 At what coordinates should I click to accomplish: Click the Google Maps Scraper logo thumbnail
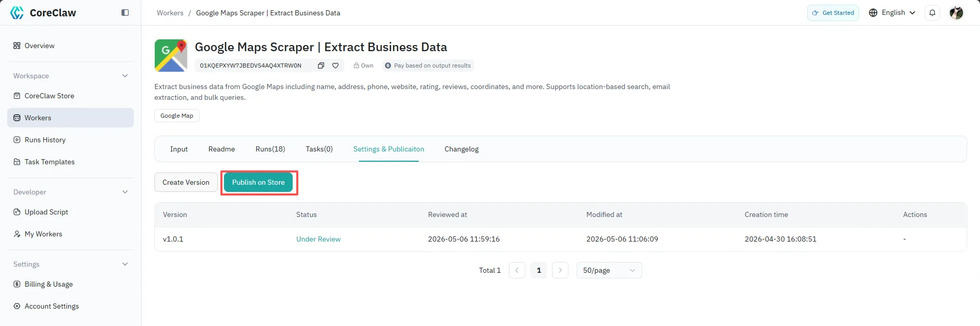(x=171, y=55)
